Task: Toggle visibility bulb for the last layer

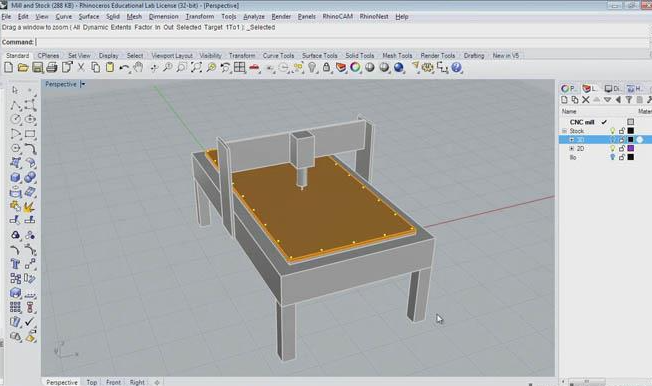Action: pyautogui.click(x=612, y=157)
